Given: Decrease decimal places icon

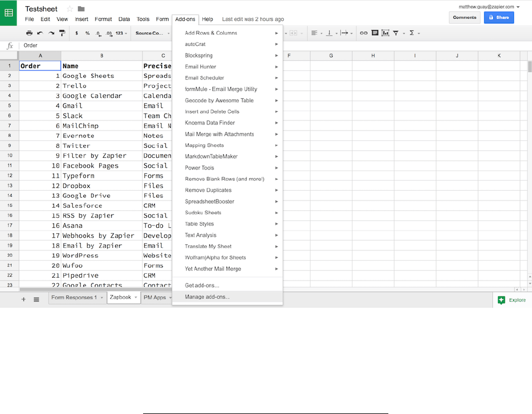Looking at the screenshot, I should tap(98, 34).
